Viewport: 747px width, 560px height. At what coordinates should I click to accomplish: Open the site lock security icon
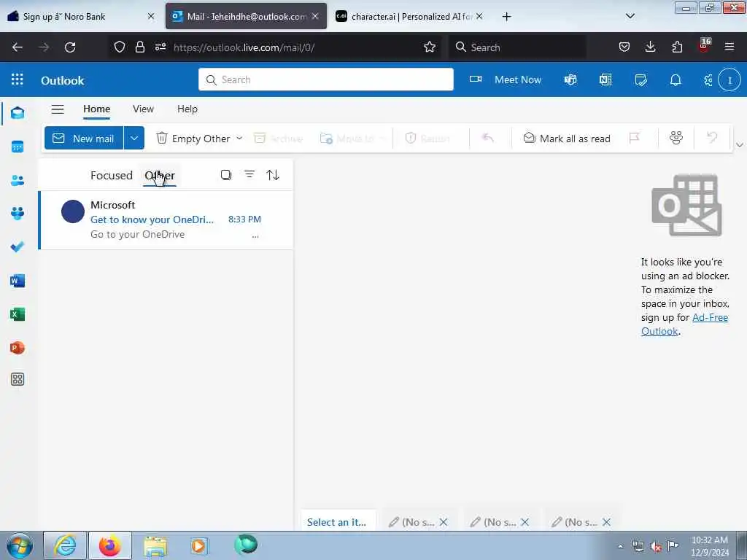[x=139, y=47]
